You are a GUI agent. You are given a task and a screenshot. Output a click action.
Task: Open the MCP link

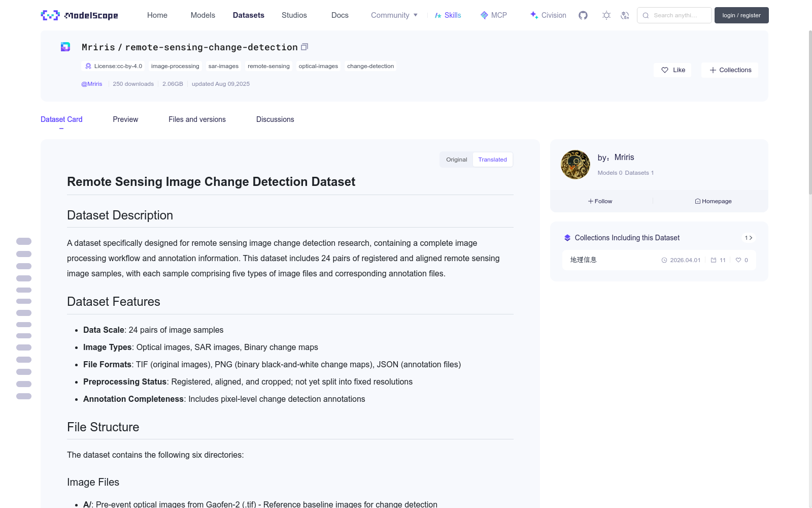pyautogui.click(x=493, y=15)
